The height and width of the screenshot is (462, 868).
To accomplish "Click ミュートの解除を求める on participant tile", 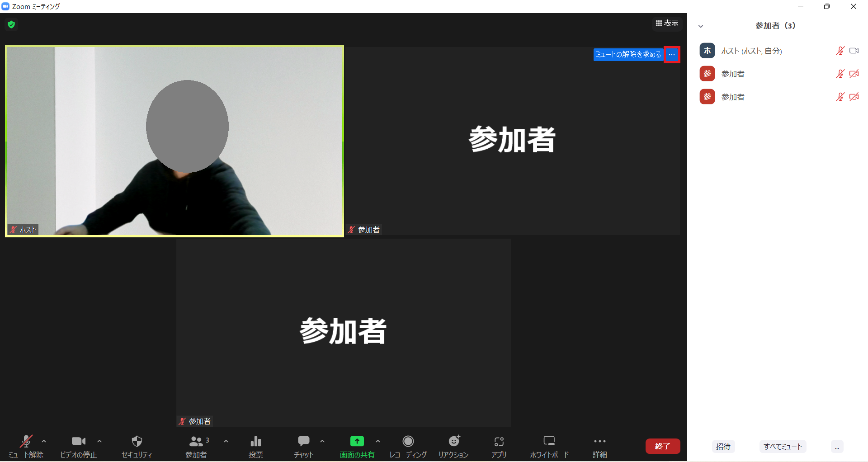I will coord(628,55).
